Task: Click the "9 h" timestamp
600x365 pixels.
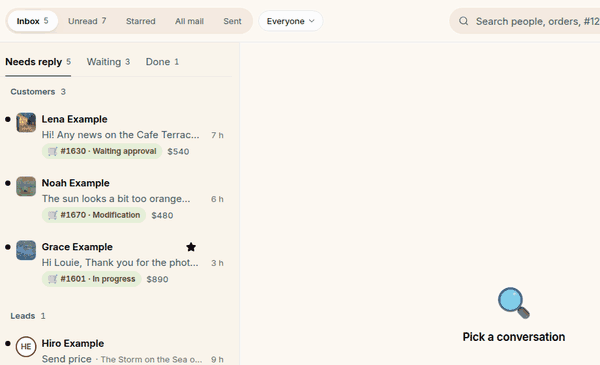Action: (x=217, y=360)
